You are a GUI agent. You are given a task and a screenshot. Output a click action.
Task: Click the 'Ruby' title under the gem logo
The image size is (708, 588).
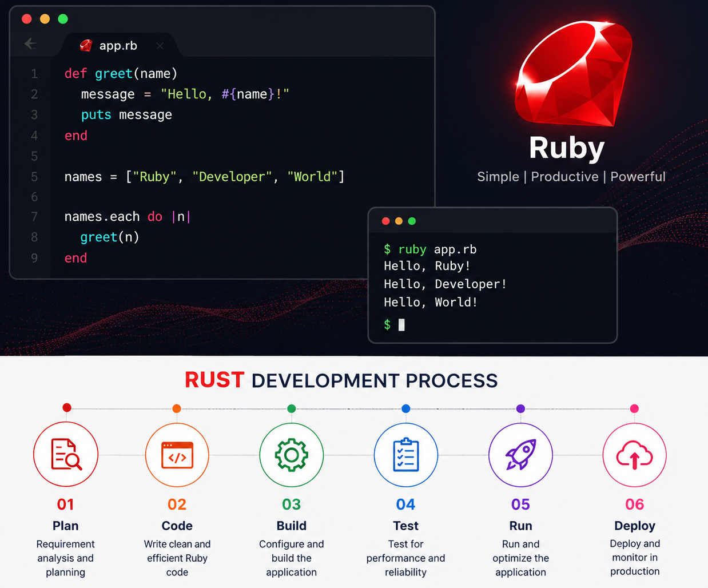(566, 148)
